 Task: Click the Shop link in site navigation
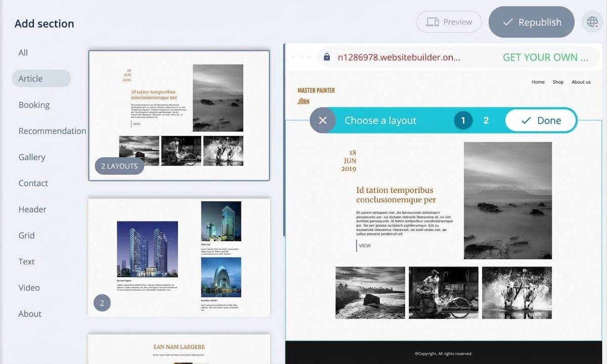pyautogui.click(x=558, y=82)
